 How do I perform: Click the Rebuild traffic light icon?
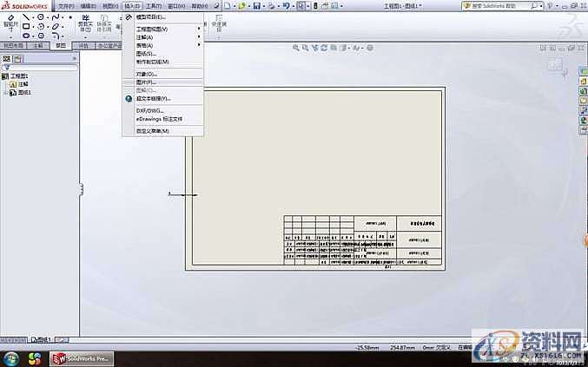coord(315,5)
